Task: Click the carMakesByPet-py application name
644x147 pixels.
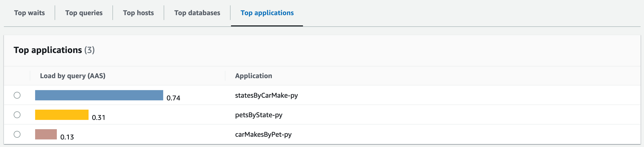Action: [x=263, y=134]
